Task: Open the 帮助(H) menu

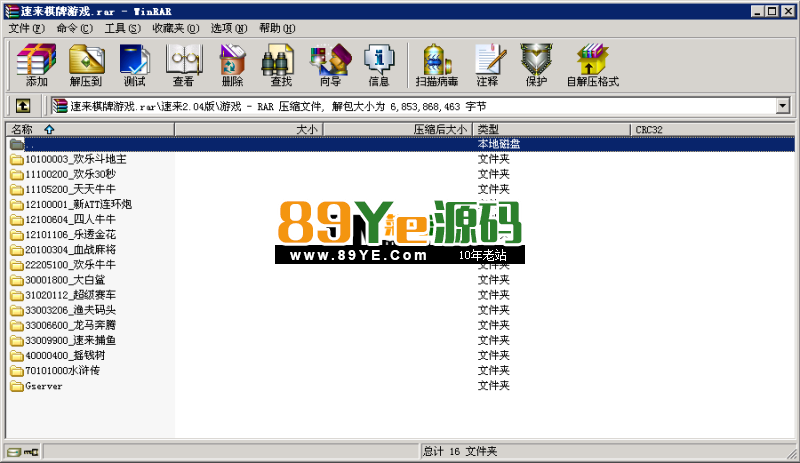Action: click(x=277, y=29)
